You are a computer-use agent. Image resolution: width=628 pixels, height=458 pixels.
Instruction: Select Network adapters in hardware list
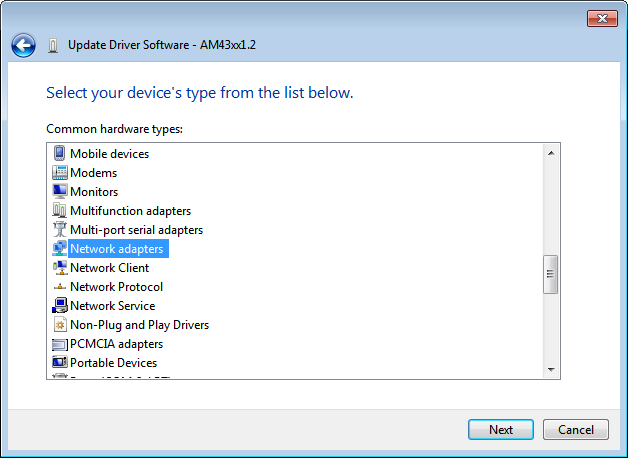point(116,249)
